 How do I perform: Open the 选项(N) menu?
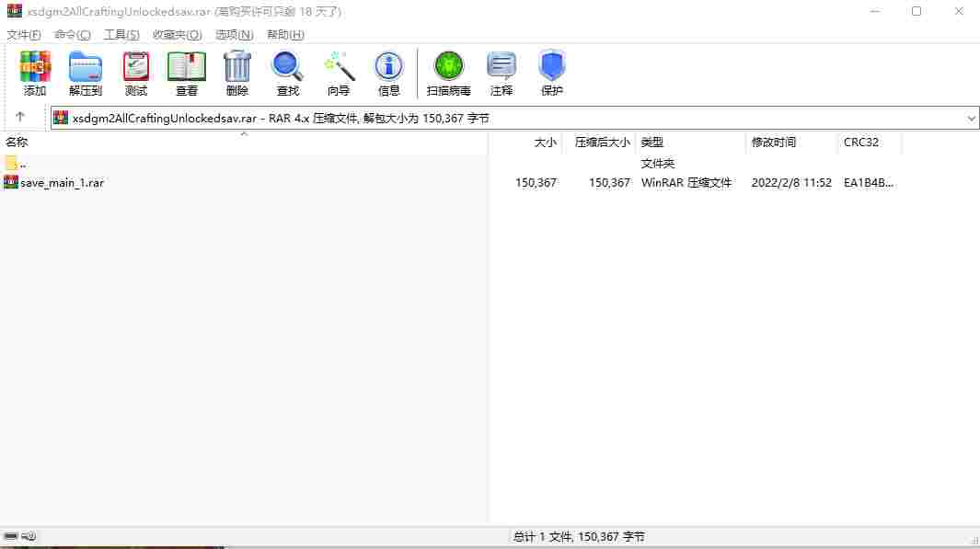[x=235, y=34]
